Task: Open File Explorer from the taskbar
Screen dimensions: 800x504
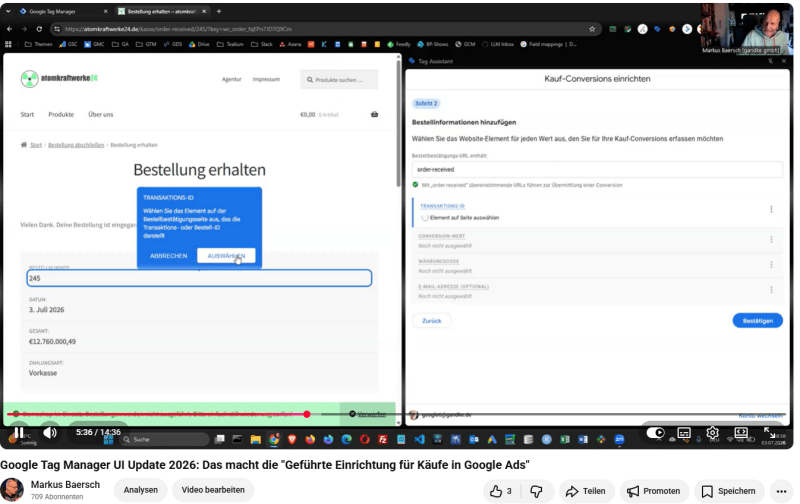Action: 256,439
